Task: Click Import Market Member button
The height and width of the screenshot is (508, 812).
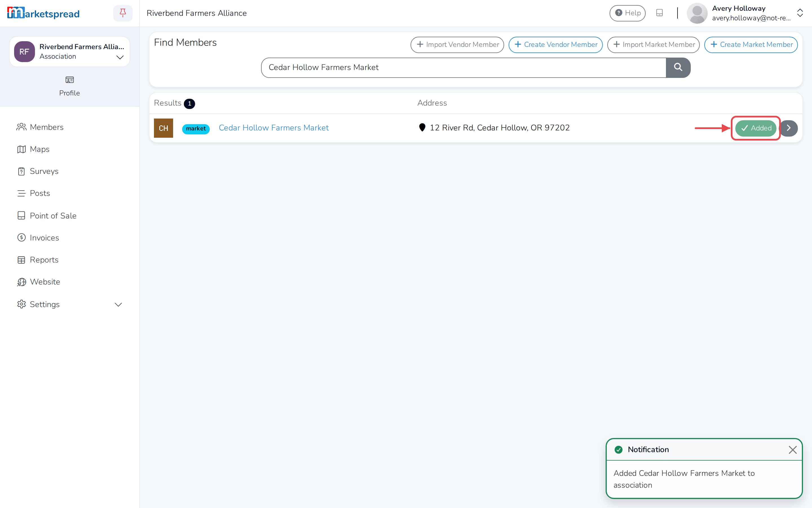Action: (x=653, y=45)
